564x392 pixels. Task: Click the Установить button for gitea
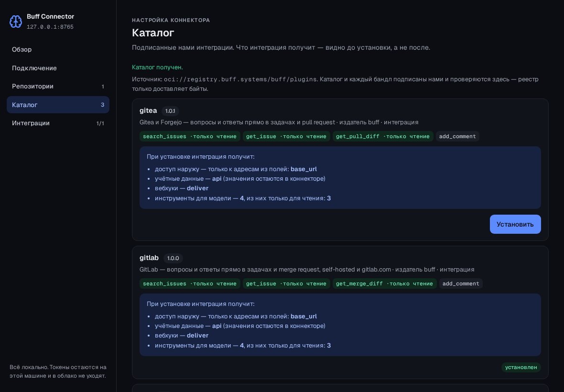pyautogui.click(x=515, y=224)
